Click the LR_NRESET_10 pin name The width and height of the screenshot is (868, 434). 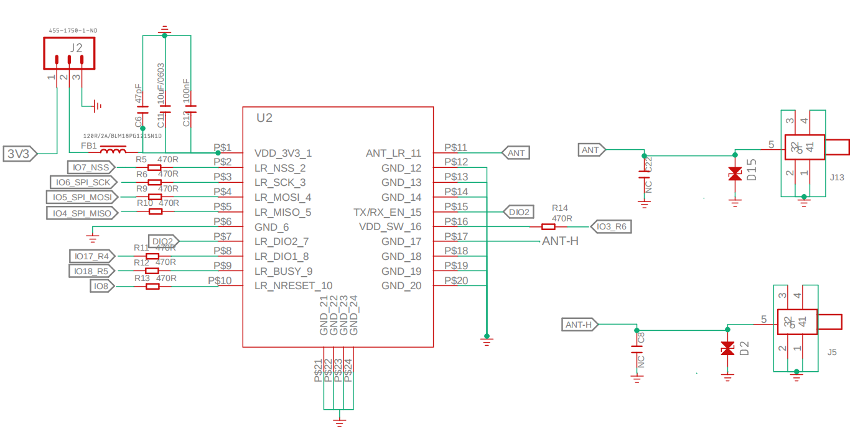tap(293, 286)
